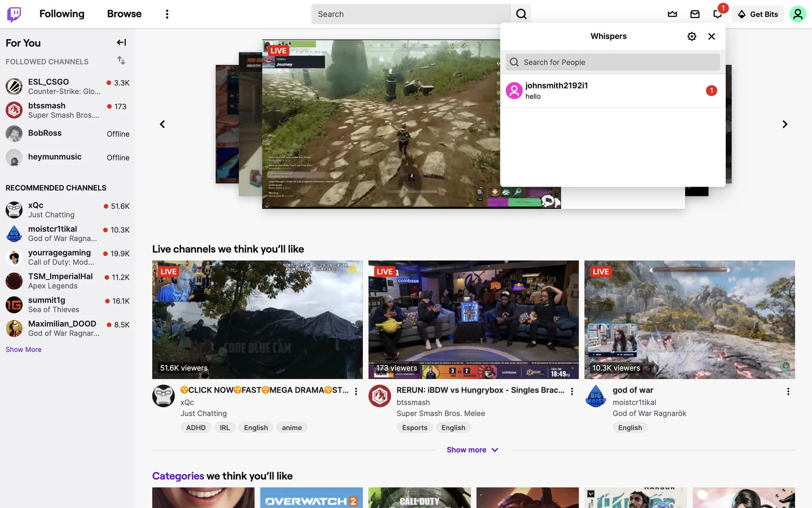Click Show More recommended channels
This screenshot has height=508, width=812.
click(x=24, y=349)
